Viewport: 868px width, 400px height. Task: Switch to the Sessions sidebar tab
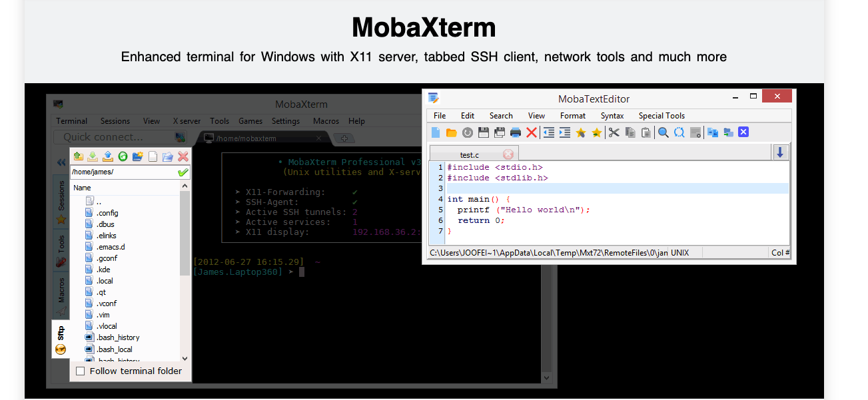click(61, 202)
